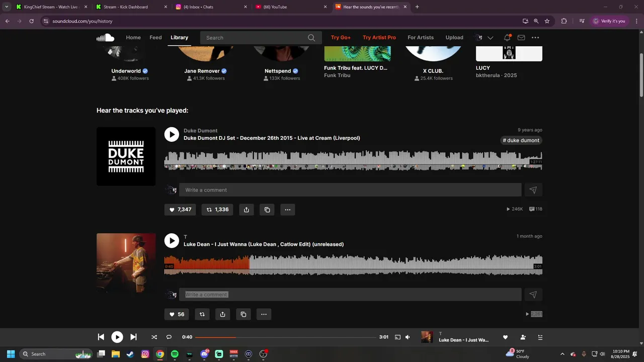Open the Luke Dean track artwork thumbnail
This screenshot has width=644, height=362.
pyautogui.click(x=126, y=262)
